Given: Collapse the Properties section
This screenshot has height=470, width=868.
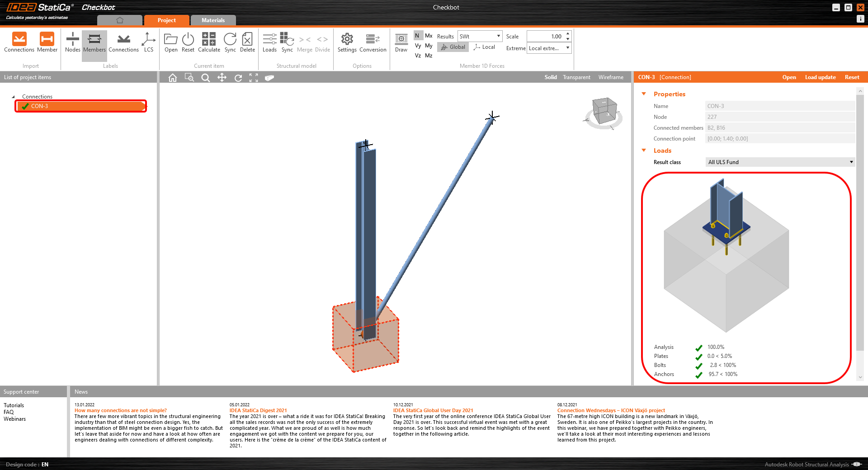Looking at the screenshot, I should coord(644,94).
